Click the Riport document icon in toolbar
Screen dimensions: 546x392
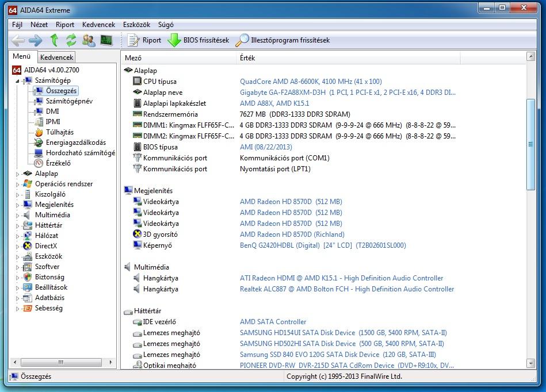coord(133,40)
